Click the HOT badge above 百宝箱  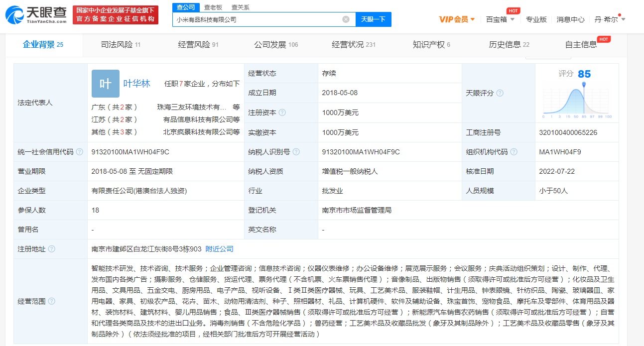pyautogui.click(x=513, y=11)
